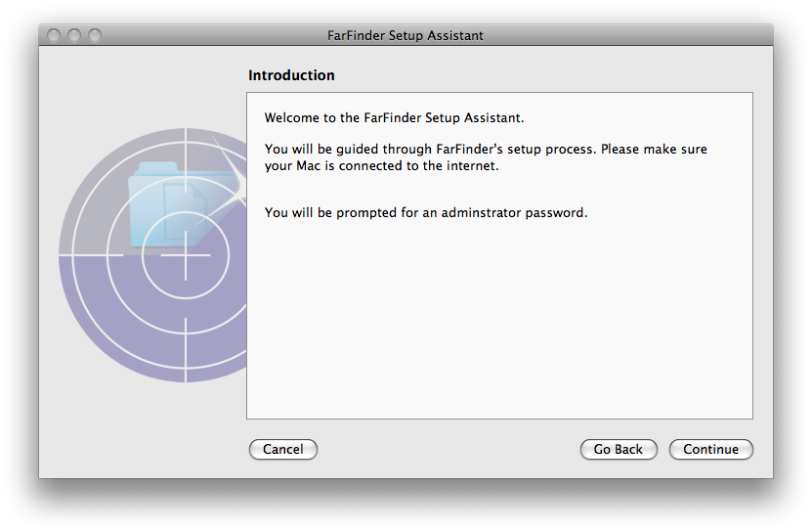
Task: Click the vertical crosshair line below the radar center
Action: click(x=186, y=350)
